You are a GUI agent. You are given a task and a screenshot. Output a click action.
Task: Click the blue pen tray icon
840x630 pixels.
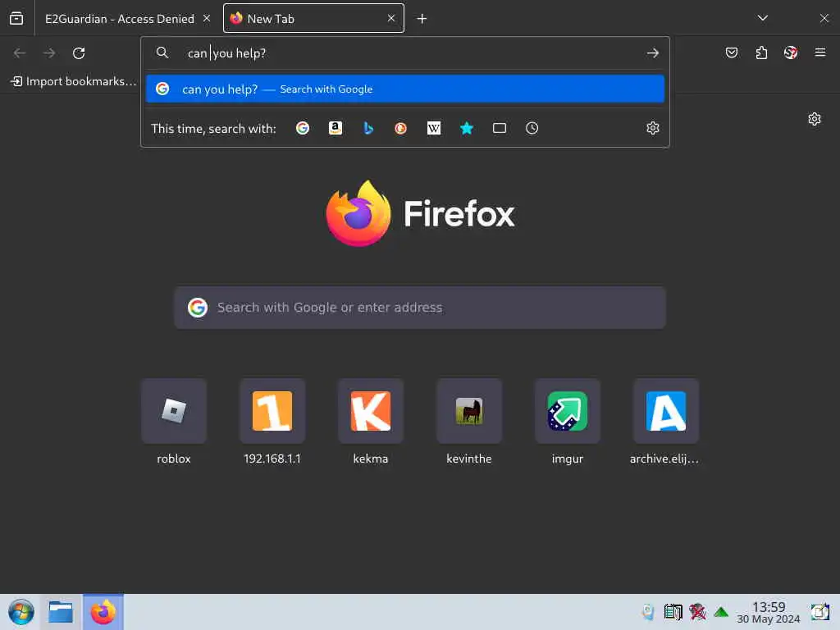[648, 612]
